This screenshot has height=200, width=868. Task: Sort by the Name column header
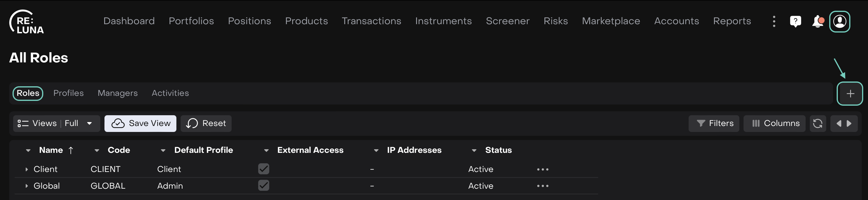[51, 150]
